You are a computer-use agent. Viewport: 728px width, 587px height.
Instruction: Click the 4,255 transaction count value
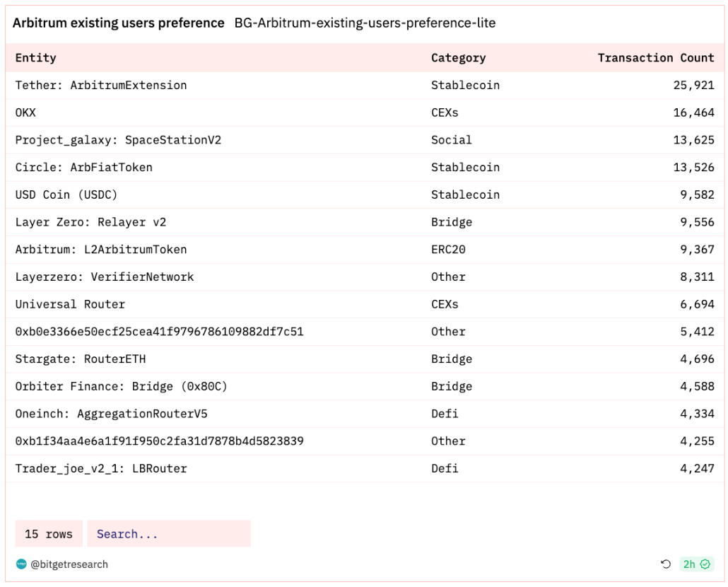click(697, 441)
